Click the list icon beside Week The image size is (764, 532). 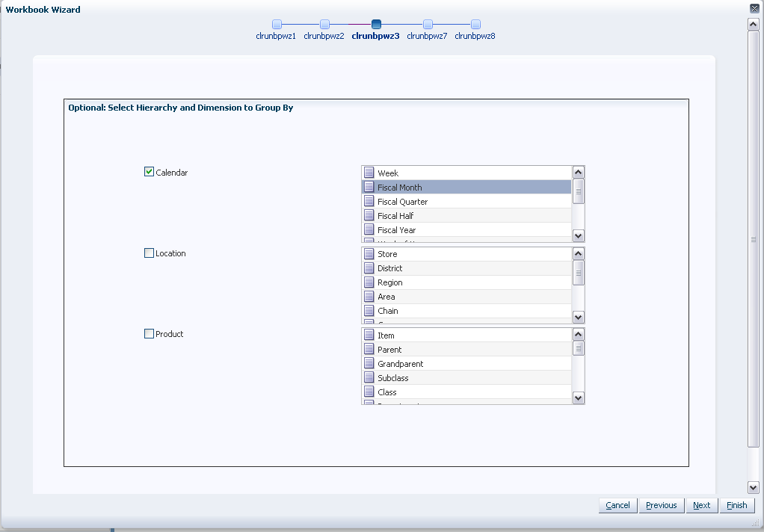(369, 173)
